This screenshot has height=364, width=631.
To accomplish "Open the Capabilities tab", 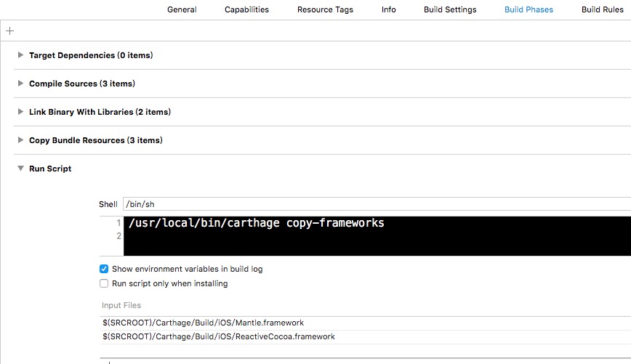I will pyautogui.click(x=246, y=9).
